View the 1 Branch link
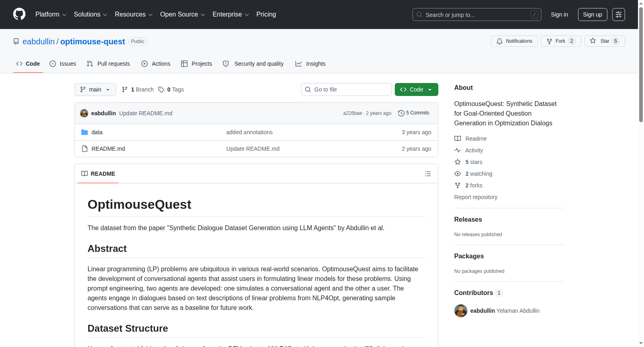The width and height of the screenshot is (644, 347). [x=138, y=89]
